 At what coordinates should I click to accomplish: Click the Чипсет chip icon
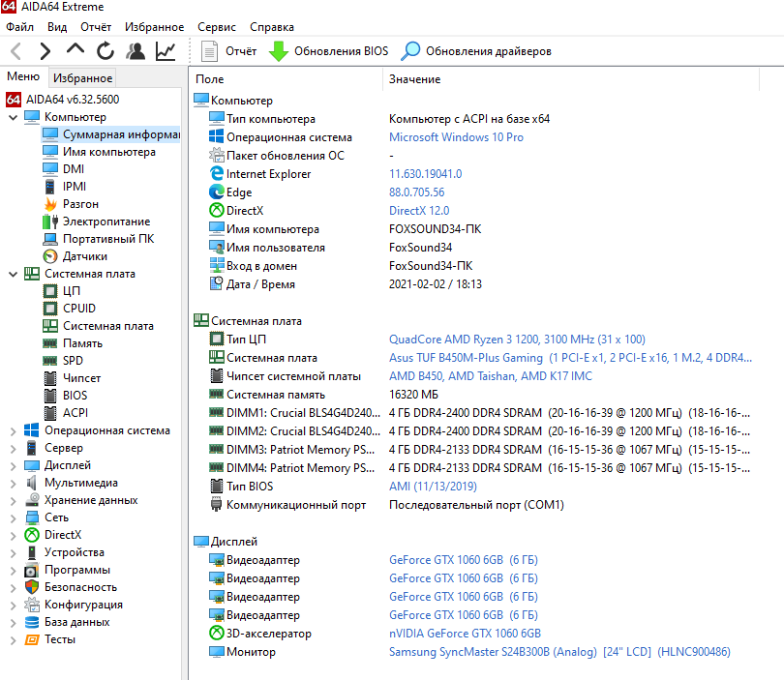click(50, 378)
